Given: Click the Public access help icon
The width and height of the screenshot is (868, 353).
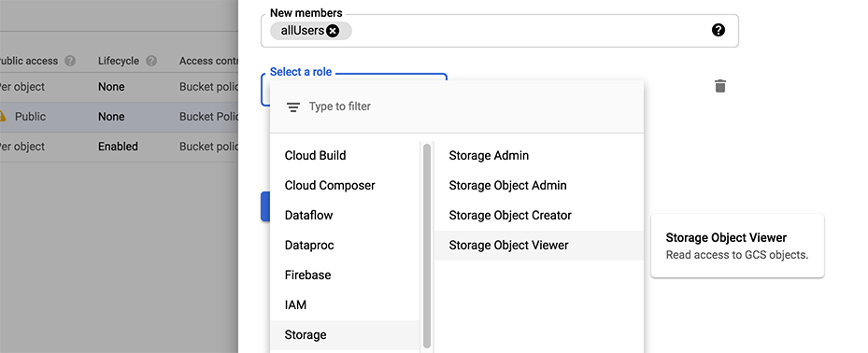Looking at the screenshot, I should [x=70, y=61].
